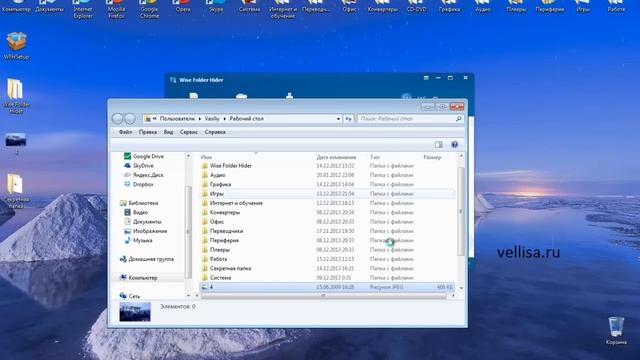
Task: Open the Видео library in navigation pane
Action: coord(136,212)
